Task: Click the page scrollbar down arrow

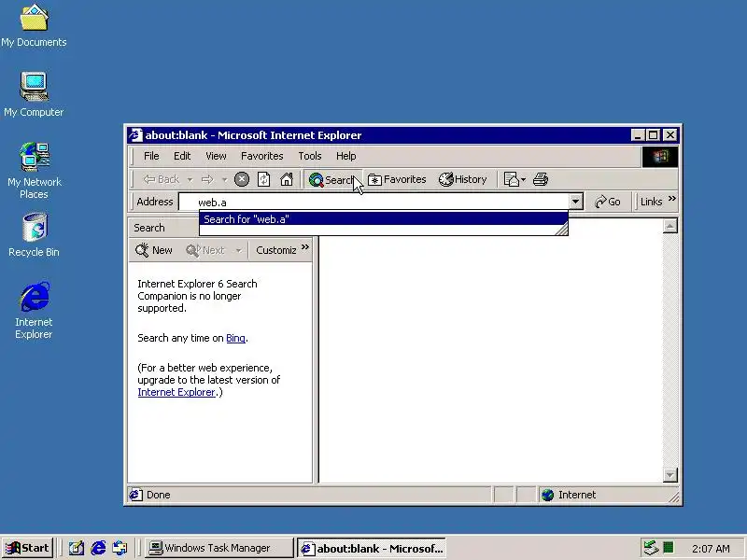Action: tap(669, 475)
